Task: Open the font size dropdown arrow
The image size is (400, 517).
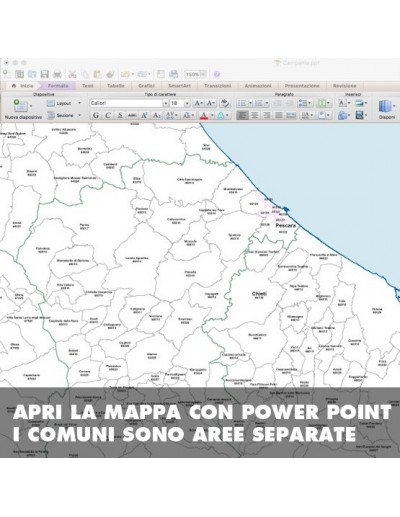Action: coord(187,103)
